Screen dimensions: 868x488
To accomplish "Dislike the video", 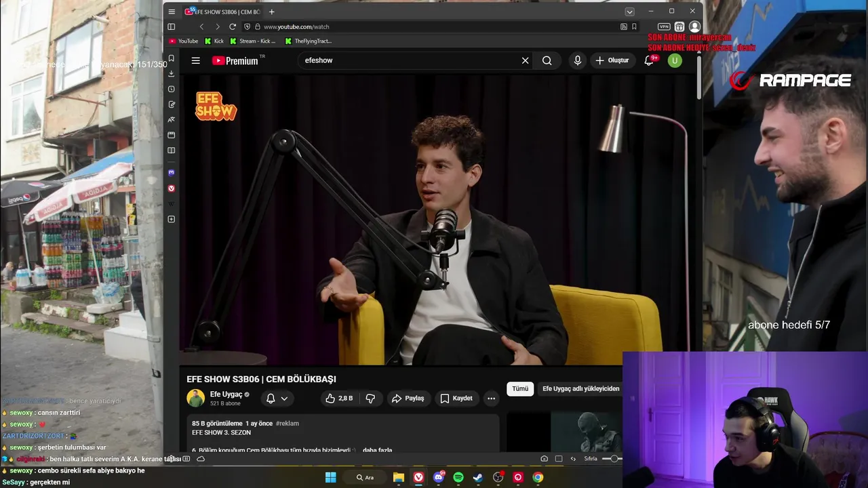I will (x=370, y=399).
